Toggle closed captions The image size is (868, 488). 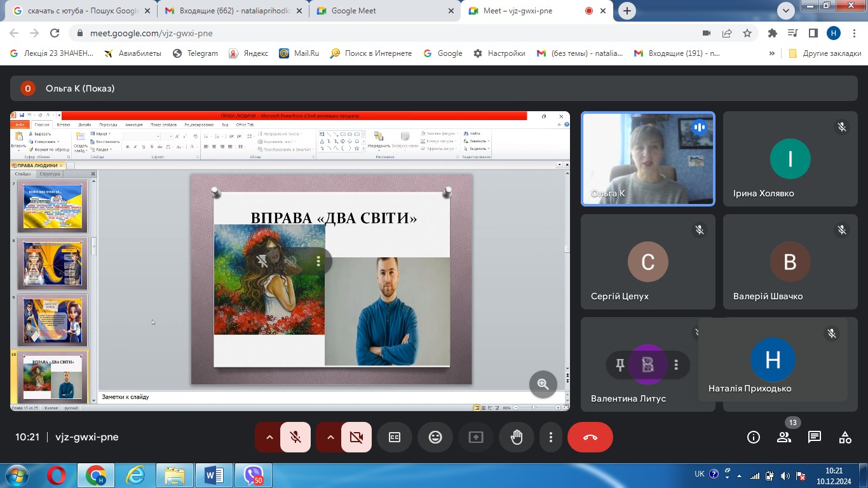395,437
